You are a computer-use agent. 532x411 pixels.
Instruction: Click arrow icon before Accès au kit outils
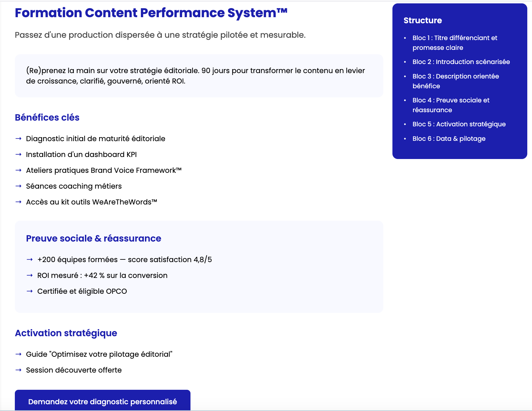click(x=19, y=202)
